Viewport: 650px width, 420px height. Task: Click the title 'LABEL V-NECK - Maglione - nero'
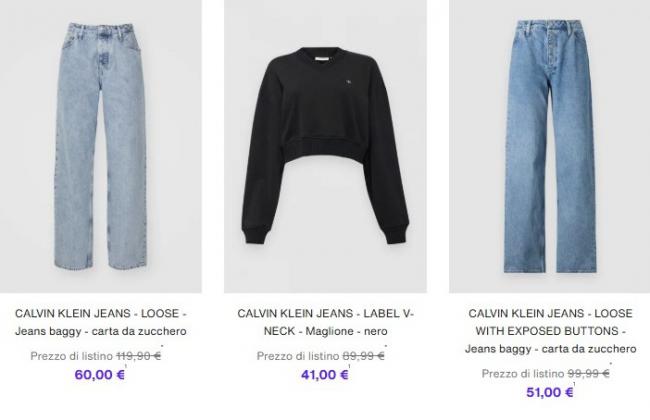(325, 322)
